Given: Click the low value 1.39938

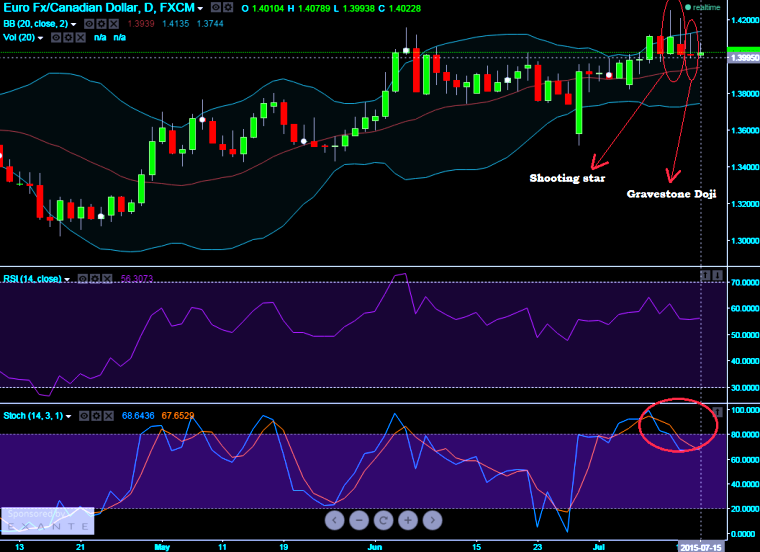Looking at the screenshot, I should tap(358, 9).
